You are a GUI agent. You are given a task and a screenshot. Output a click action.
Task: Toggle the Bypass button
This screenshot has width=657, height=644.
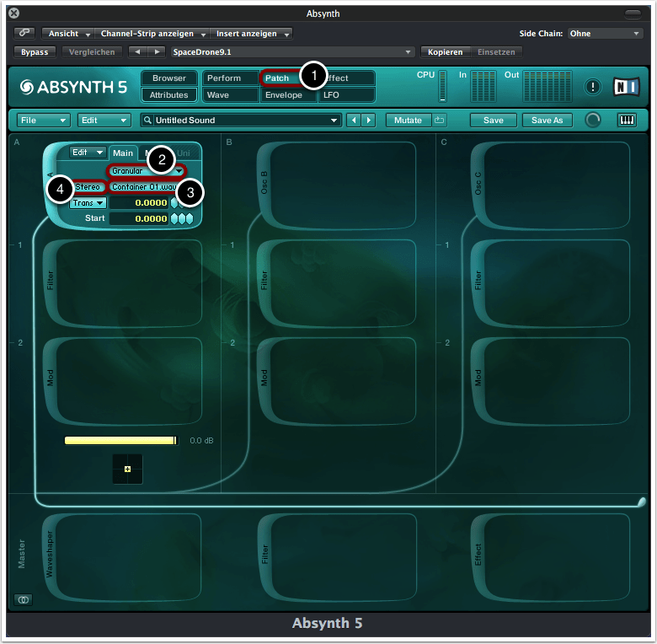coord(35,52)
